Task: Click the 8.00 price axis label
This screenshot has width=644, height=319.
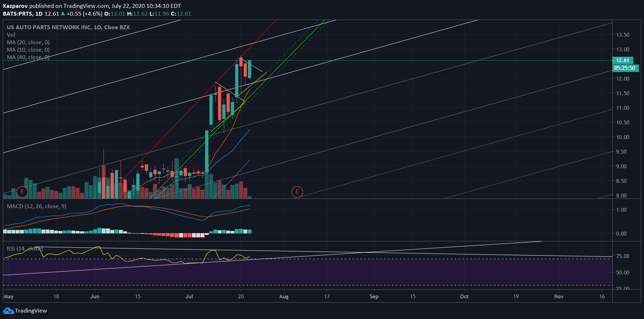Action: pyautogui.click(x=622, y=196)
